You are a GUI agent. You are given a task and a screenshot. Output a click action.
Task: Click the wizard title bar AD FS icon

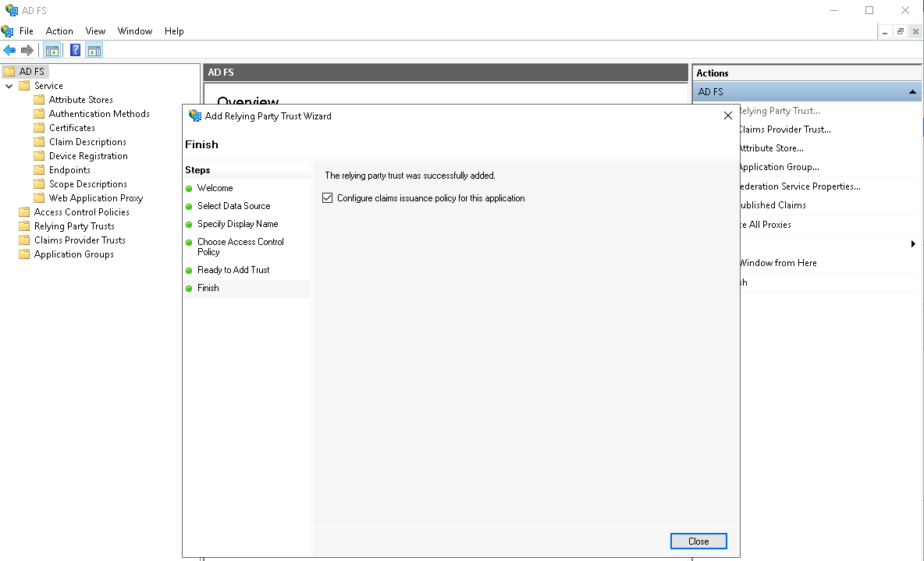coord(195,115)
